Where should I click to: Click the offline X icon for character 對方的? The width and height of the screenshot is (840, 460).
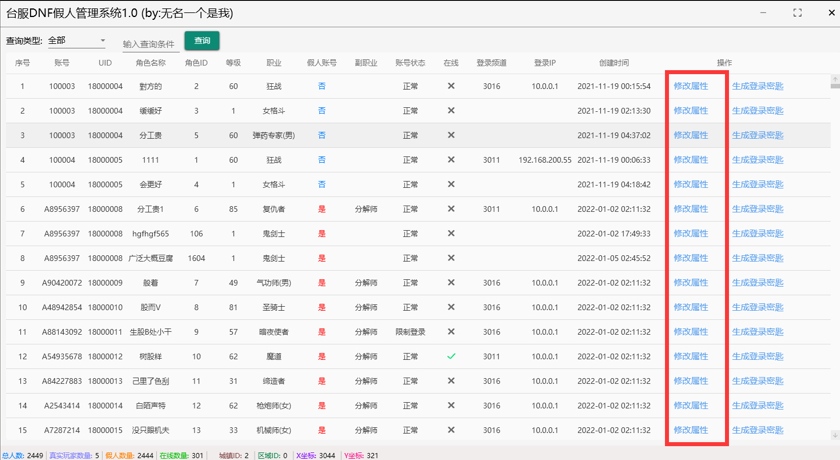pos(451,86)
